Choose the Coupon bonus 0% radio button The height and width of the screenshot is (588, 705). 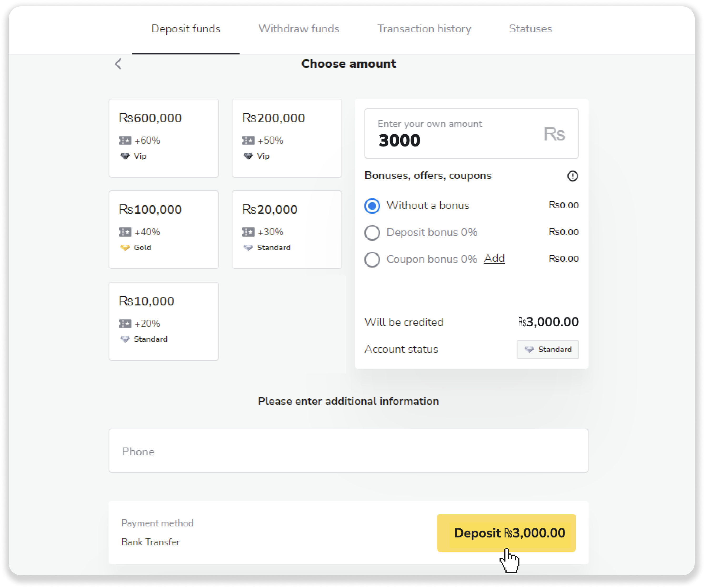372,259
